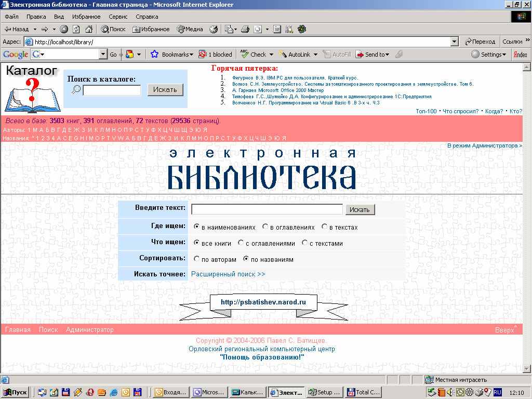Select 'в текстах' radio button
532x399 pixels.
click(x=324, y=227)
